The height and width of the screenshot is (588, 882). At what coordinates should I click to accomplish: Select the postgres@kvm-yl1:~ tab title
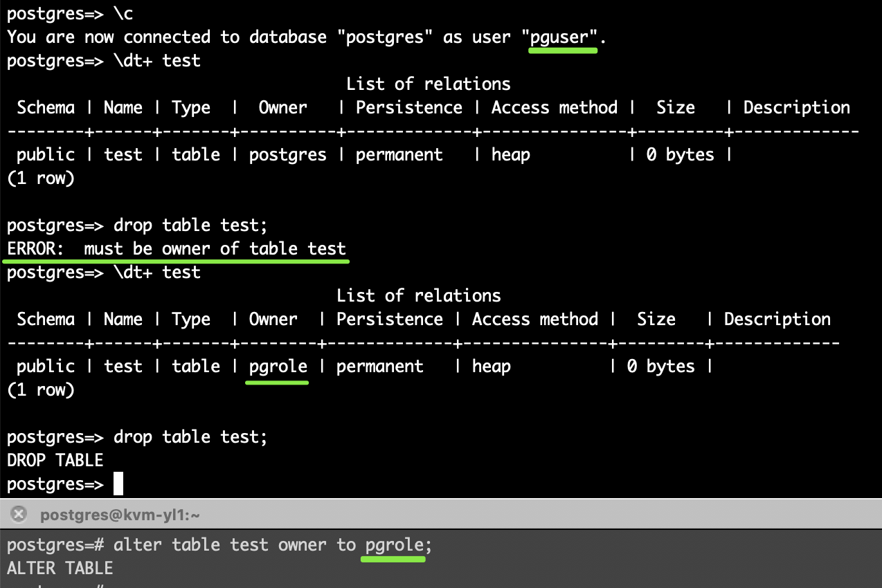[120, 515]
